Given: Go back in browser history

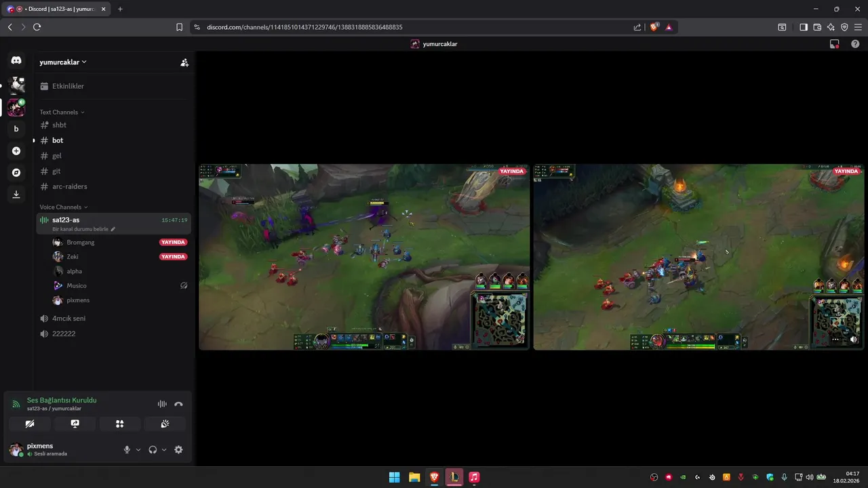Looking at the screenshot, I should click(9, 27).
